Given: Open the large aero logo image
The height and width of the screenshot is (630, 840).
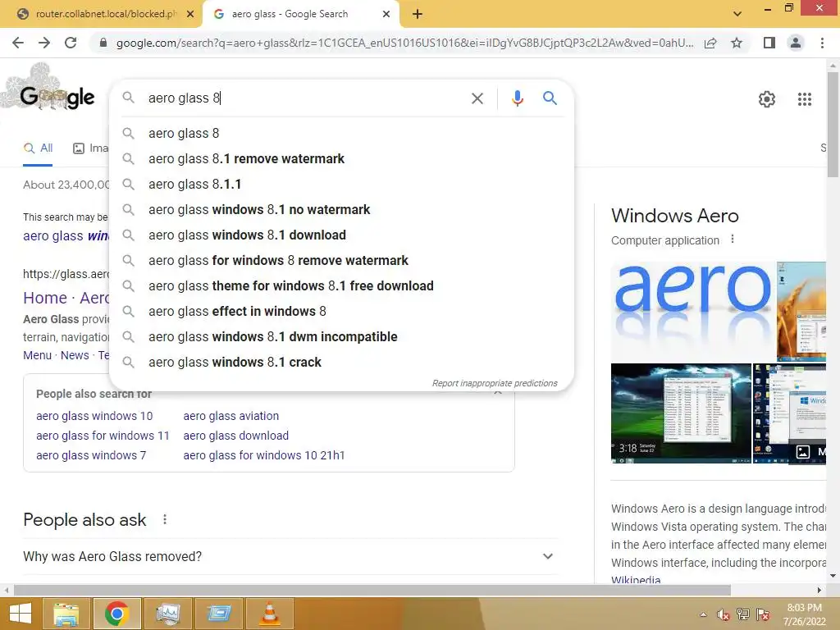Looking at the screenshot, I should tap(692, 311).
